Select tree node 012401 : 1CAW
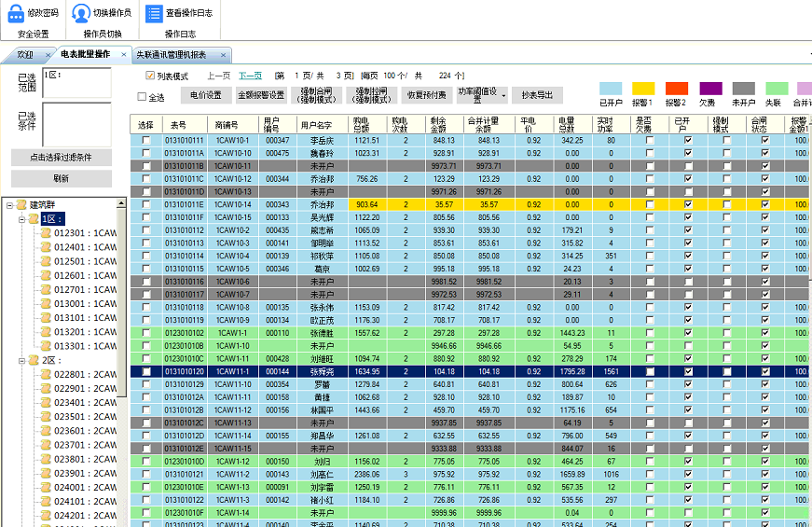812x527 pixels. click(x=85, y=248)
